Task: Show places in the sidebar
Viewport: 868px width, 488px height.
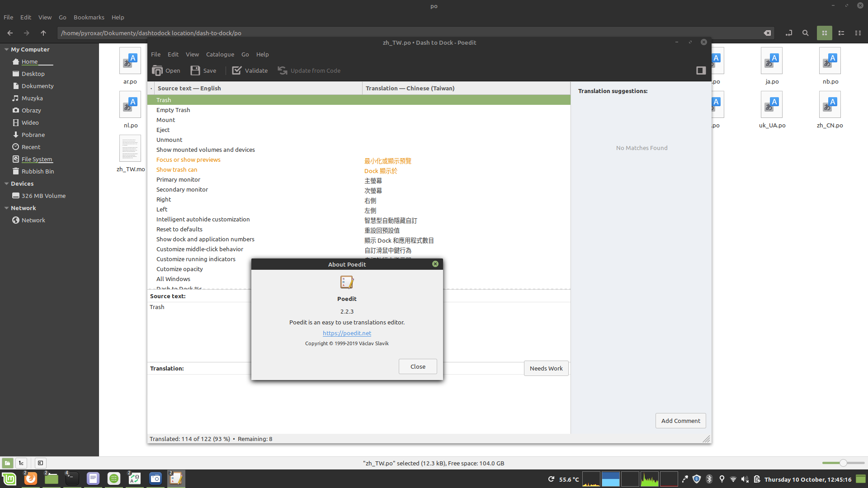Action: pos(7,463)
